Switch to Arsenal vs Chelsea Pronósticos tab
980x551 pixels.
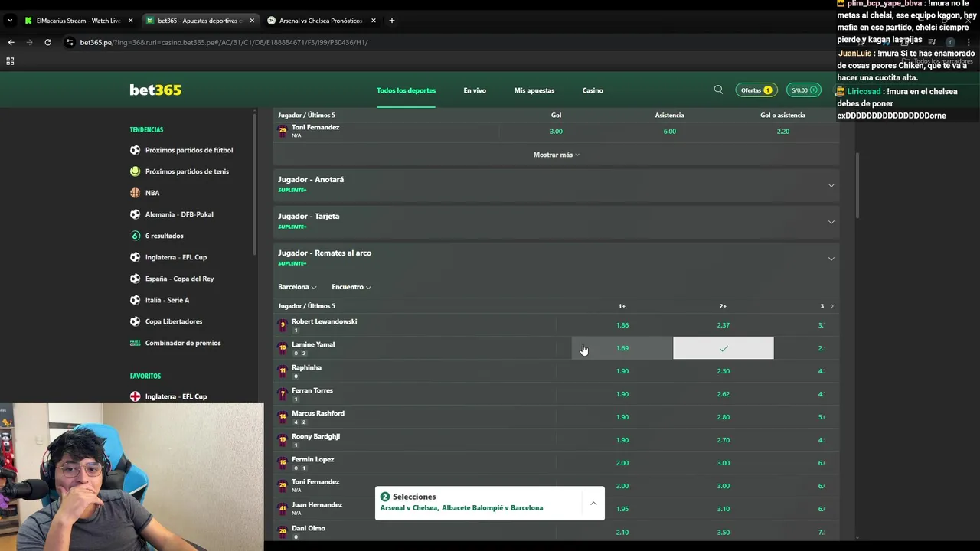click(320, 21)
